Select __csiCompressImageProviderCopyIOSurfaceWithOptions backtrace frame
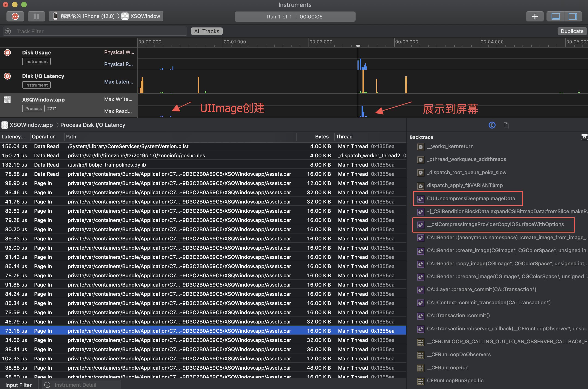Image resolution: width=588 pixels, height=389 pixels. point(495,224)
